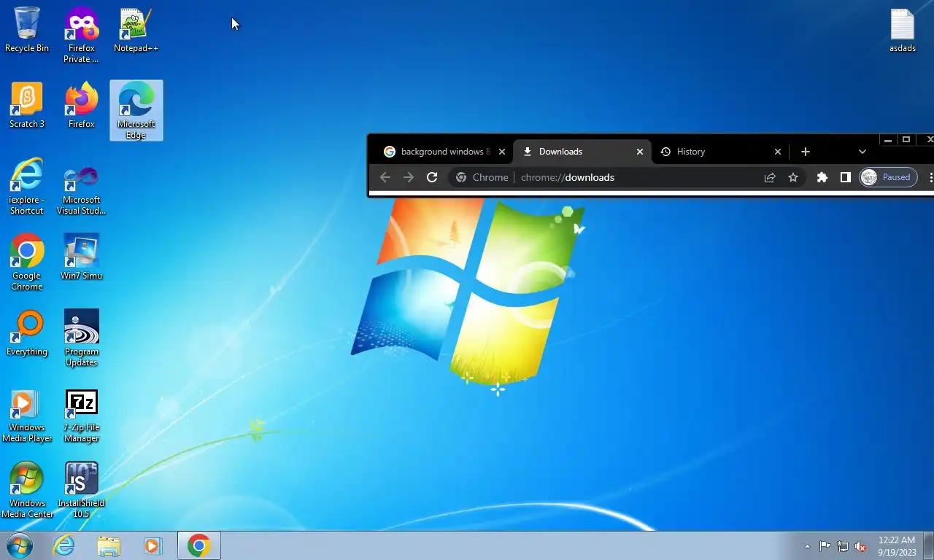Screen dimensions: 934x560
Task: Select the iexplore shortcut icon
Action: tap(27, 187)
